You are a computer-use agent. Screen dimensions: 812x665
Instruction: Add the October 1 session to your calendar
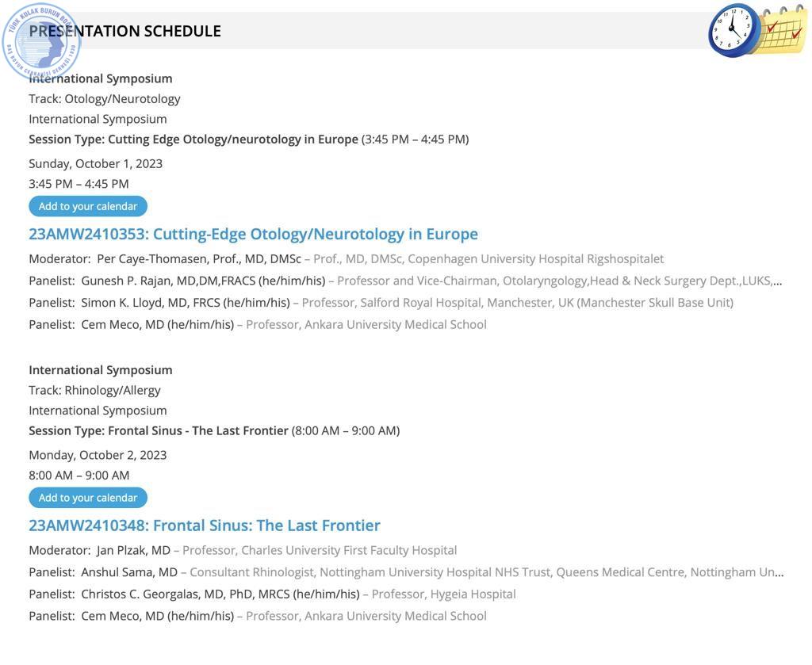(x=88, y=206)
